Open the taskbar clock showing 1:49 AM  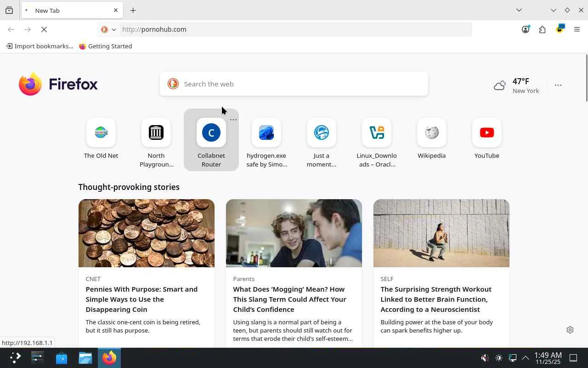coord(548,358)
